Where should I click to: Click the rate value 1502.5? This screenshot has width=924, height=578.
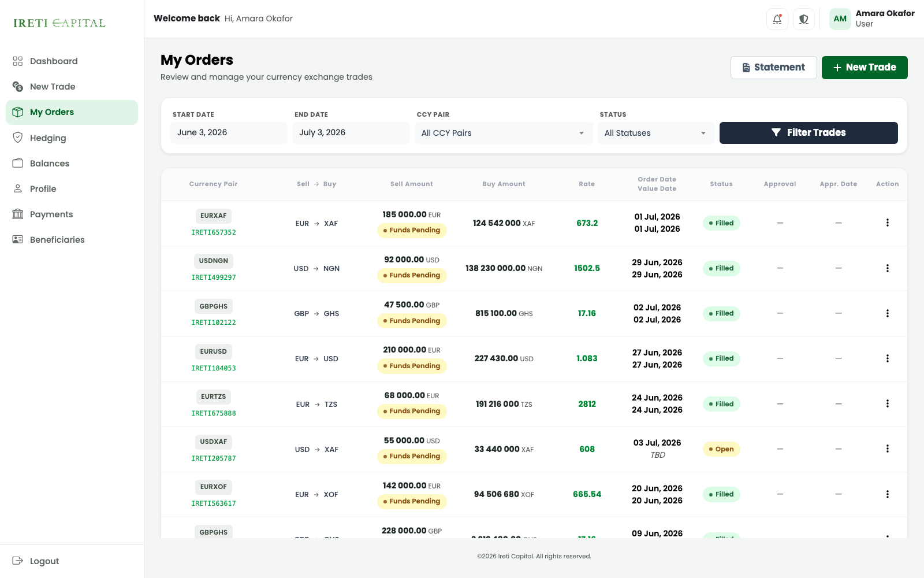point(587,268)
